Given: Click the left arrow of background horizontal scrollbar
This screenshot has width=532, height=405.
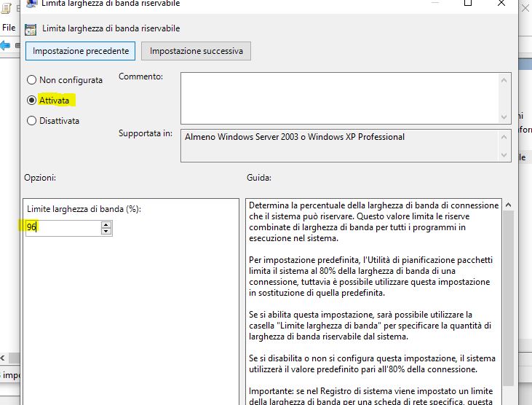Looking at the screenshot, I should point(3,358).
